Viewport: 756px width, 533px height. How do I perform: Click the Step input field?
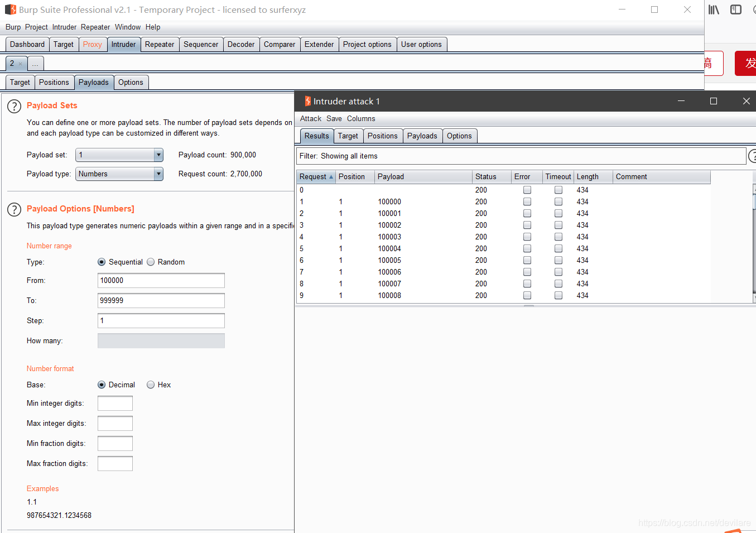coord(161,321)
